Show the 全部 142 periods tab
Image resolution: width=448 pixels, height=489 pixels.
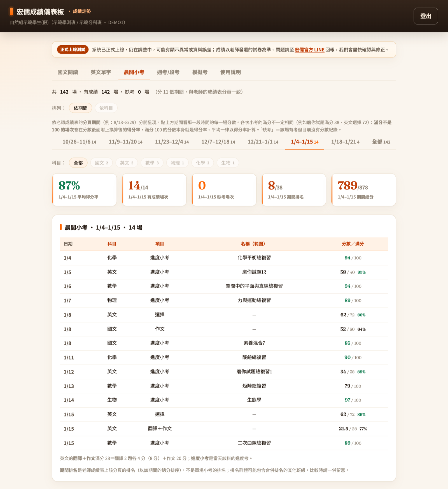[381, 142]
